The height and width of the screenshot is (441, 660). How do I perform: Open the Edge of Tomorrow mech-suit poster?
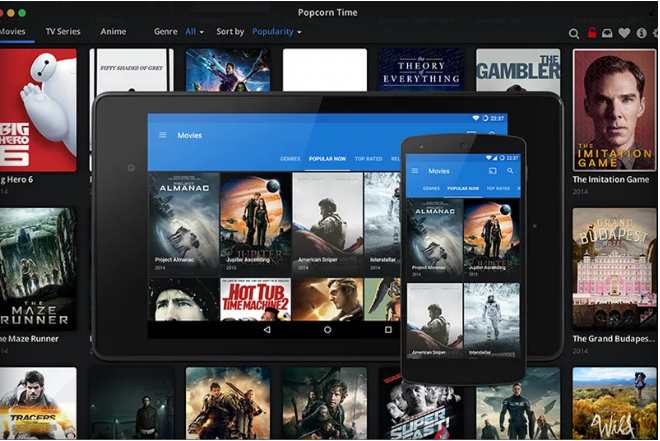coord(228,403)
